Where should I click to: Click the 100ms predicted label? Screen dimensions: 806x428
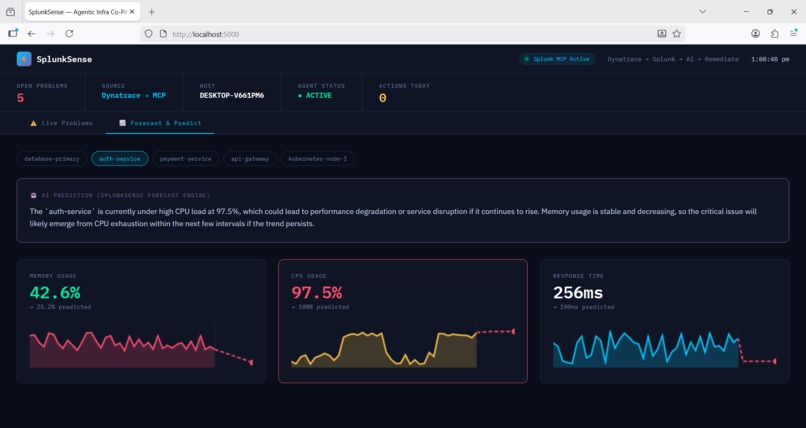pyautogui.click(x=583, y=307)
